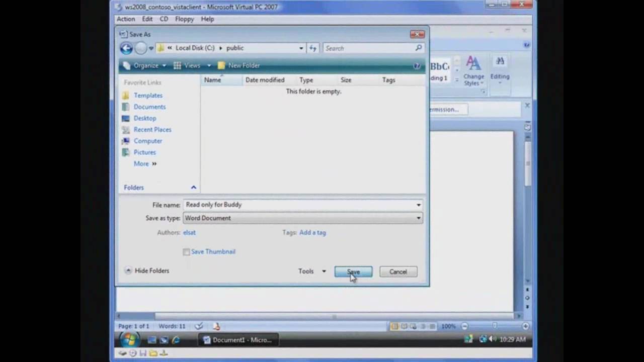The width and height of the screenshot is (644, 362).
Task: Open Virtual PC CD menu
Action: point(164,19)
